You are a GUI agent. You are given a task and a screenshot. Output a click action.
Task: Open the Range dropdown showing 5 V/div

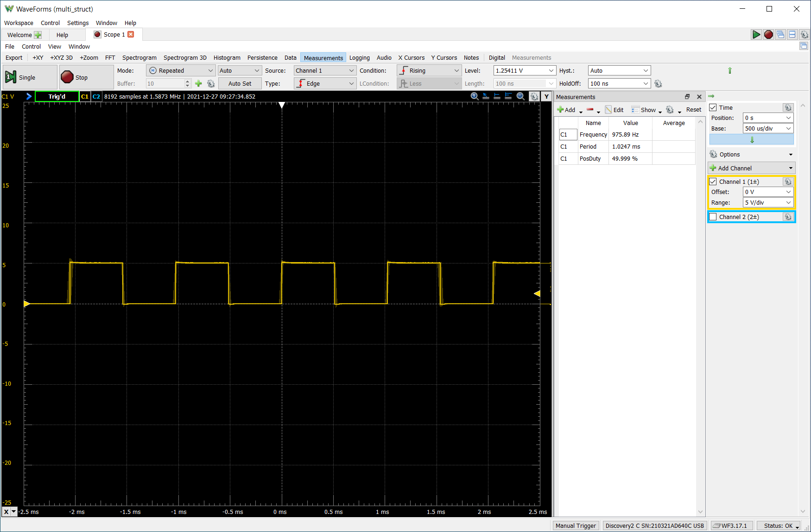click(768, 202)
